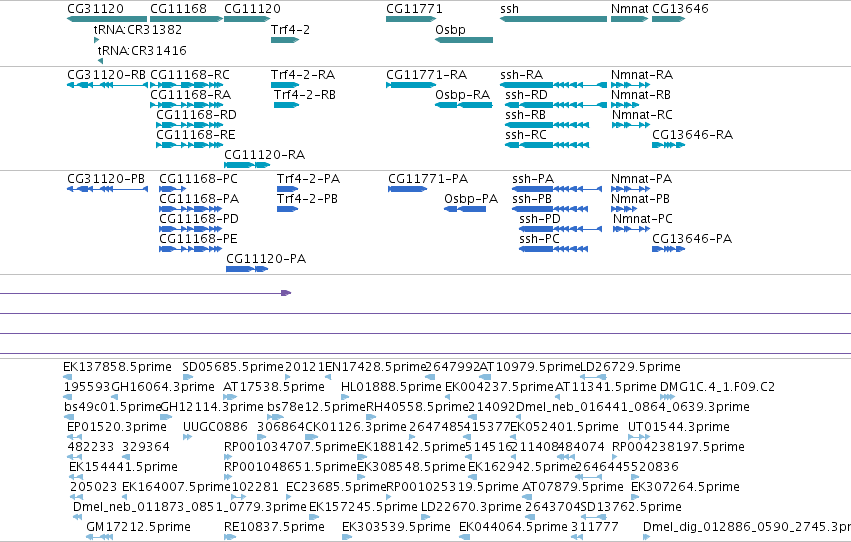Click the Osbp gene feature

[464, 40]
